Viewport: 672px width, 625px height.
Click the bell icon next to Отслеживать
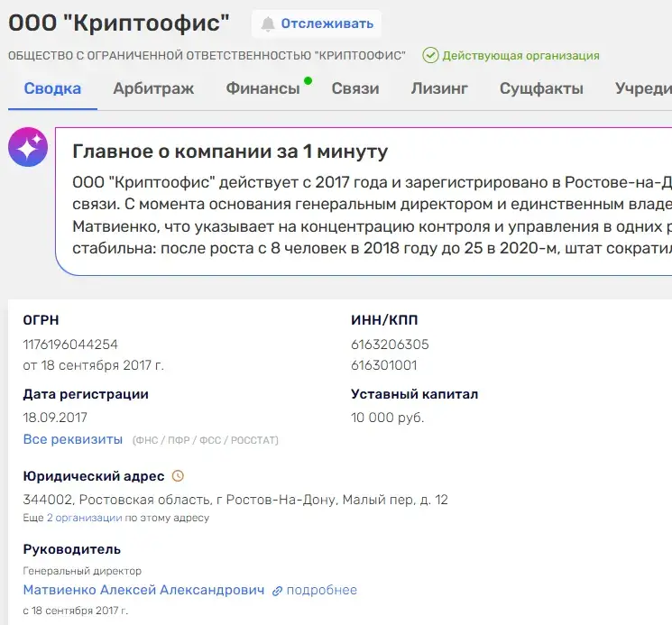[268, 24]
